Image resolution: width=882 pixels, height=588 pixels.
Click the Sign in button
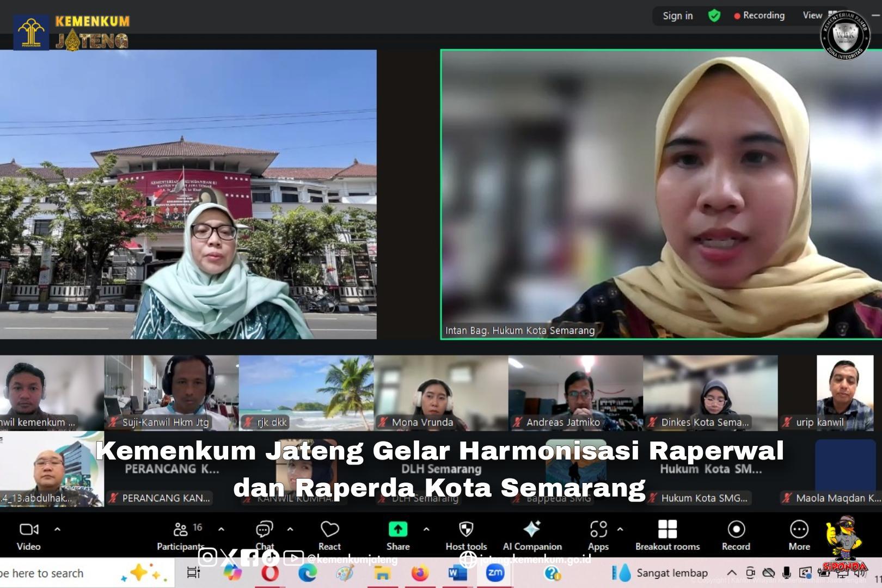(x=677, y=16)
